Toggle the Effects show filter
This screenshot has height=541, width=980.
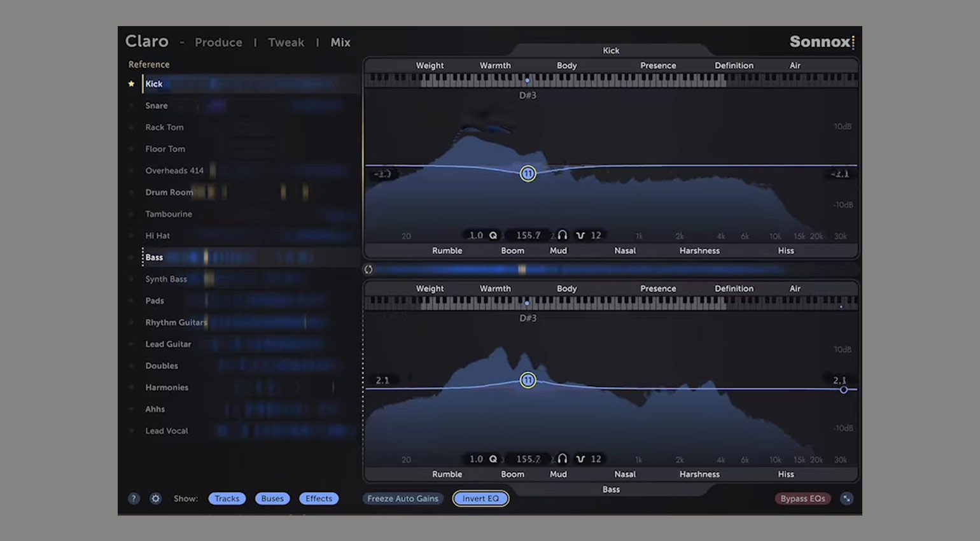click(x=319, y=498)
